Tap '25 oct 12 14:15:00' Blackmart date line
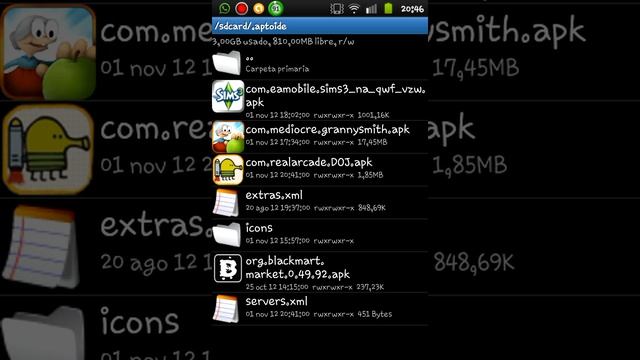 click(x=277, y=287)
